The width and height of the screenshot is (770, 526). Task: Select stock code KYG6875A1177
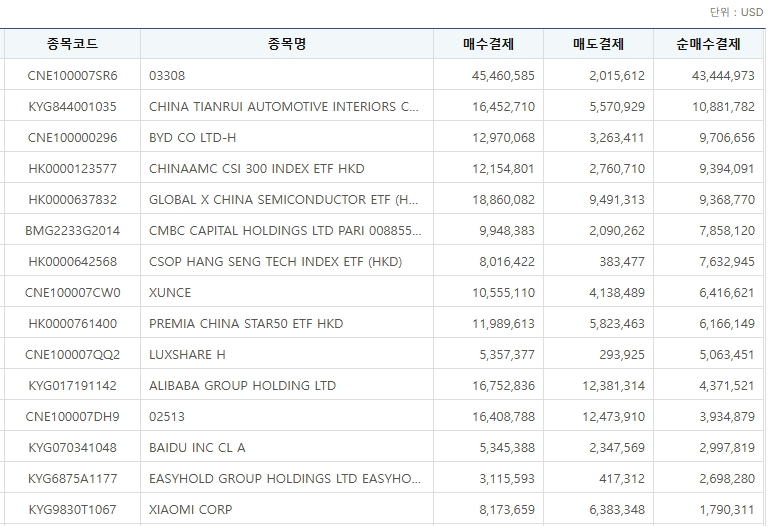(x=73, y=478)
